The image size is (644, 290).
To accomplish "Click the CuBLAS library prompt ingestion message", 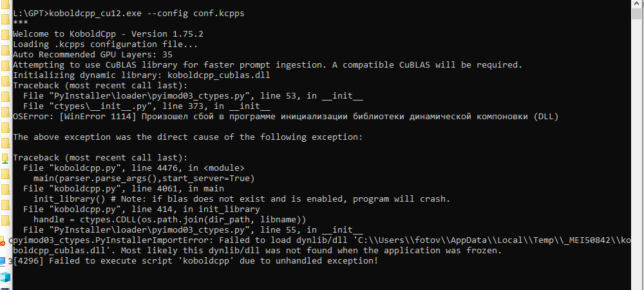I will [267, 64].
